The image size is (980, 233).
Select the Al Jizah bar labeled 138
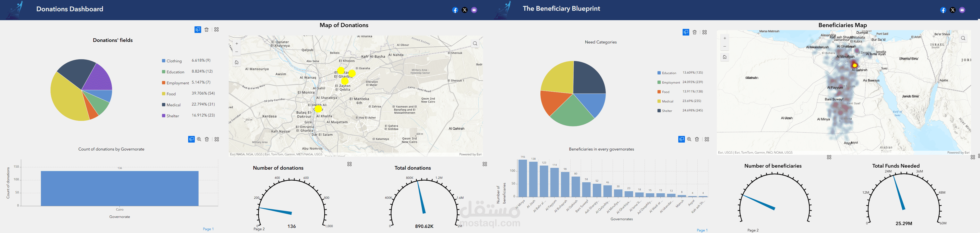(533, 179)
